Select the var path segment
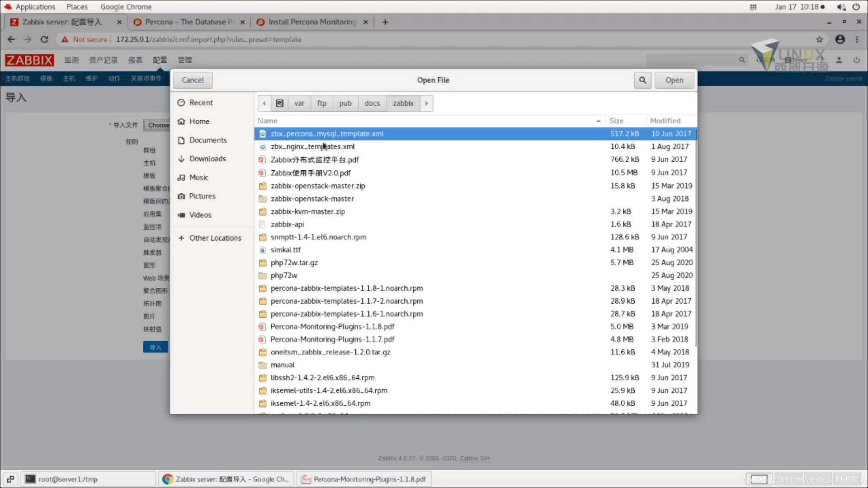The height and width of the screenshot is (488, 868). 299,103
